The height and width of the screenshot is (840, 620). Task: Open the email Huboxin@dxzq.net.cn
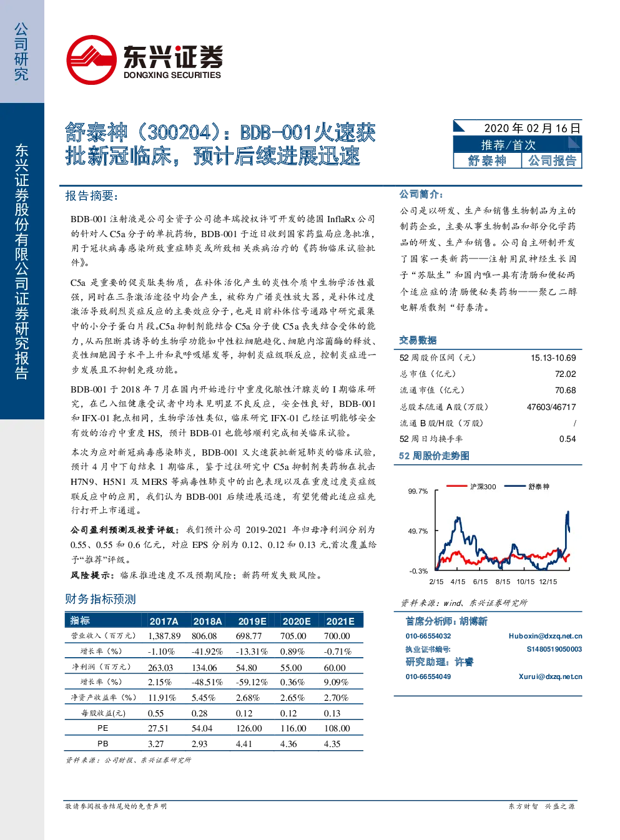(545, 637)
